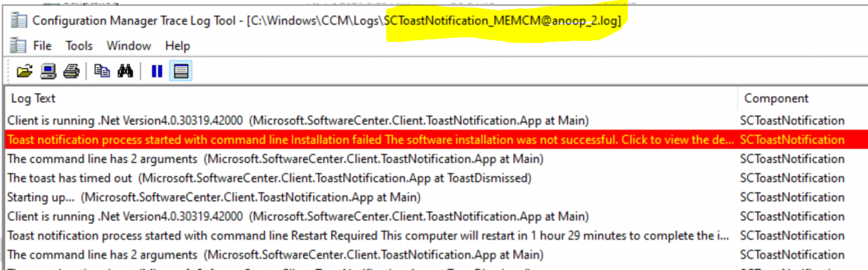Click the Copy toolbar icon

[102, 71]
